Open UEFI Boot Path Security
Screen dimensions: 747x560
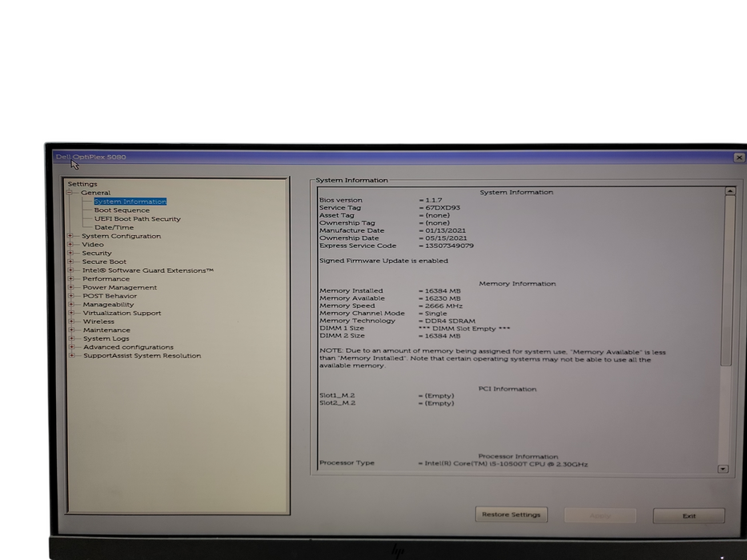(138, 219)
